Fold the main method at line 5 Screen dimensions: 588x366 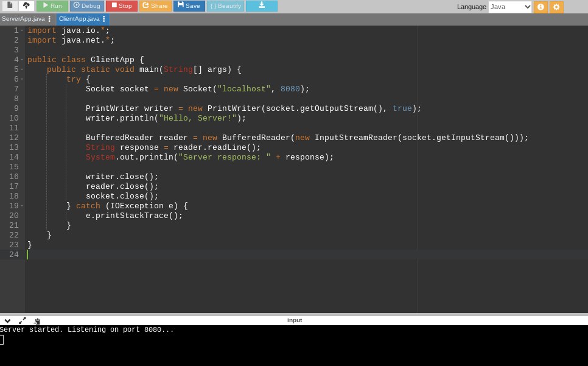pyautogui.click(x=22, y=69)
